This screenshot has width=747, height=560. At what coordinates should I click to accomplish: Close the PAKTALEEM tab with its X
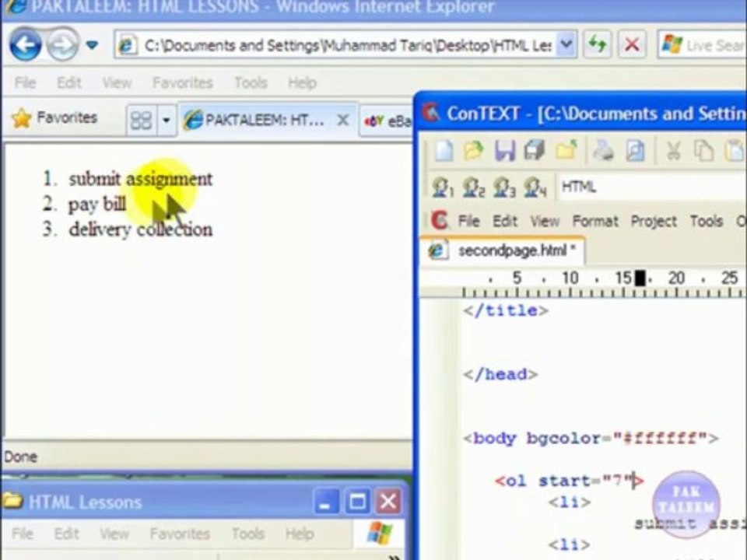click(343, 120)
